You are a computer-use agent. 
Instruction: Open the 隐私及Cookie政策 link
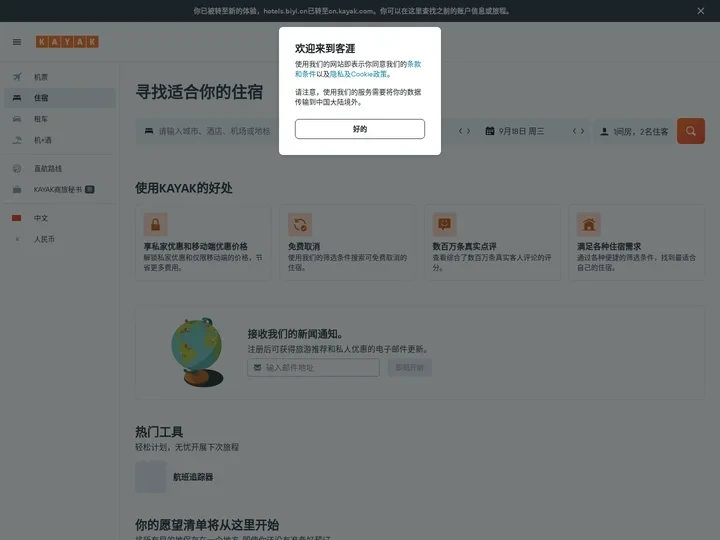pos(358,74)
